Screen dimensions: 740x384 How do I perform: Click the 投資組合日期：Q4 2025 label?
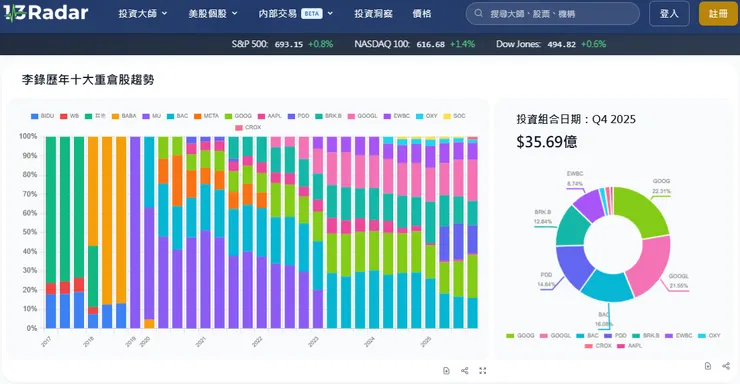(576, 119)
